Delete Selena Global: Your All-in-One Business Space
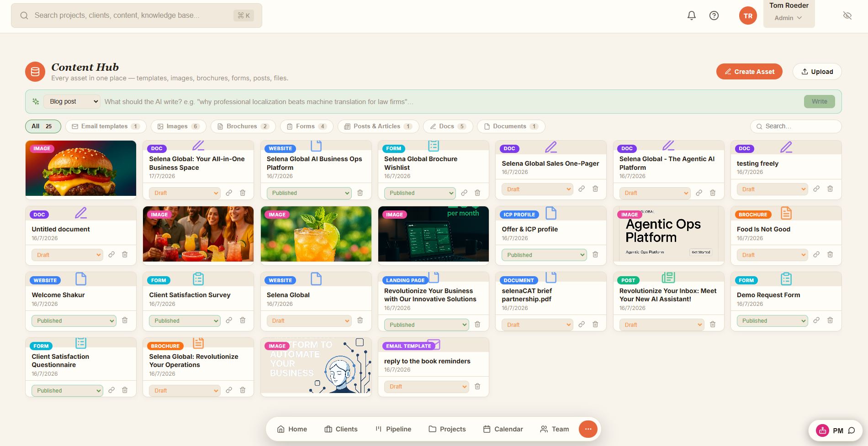This screenshot has height=446, width=868. (243, 193)
